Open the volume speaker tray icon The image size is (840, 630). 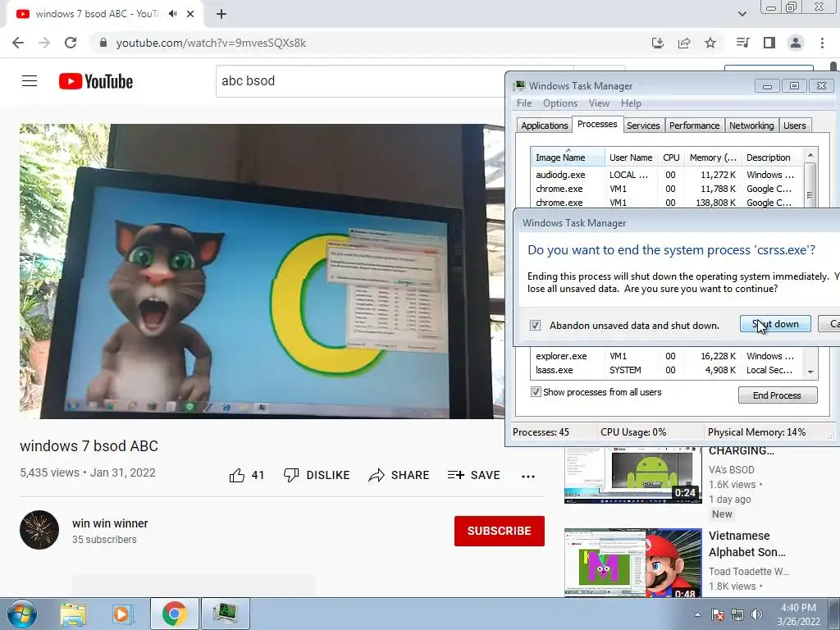756,614
